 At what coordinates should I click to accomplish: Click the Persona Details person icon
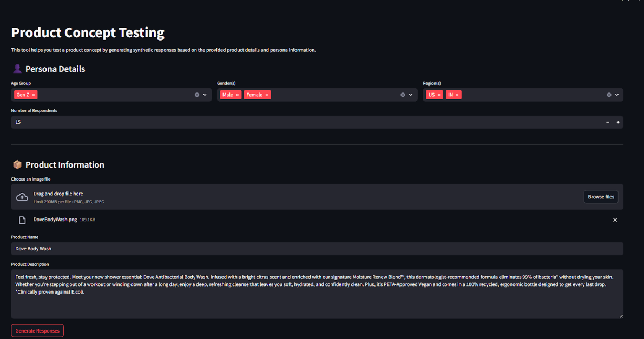pos(17,69)
